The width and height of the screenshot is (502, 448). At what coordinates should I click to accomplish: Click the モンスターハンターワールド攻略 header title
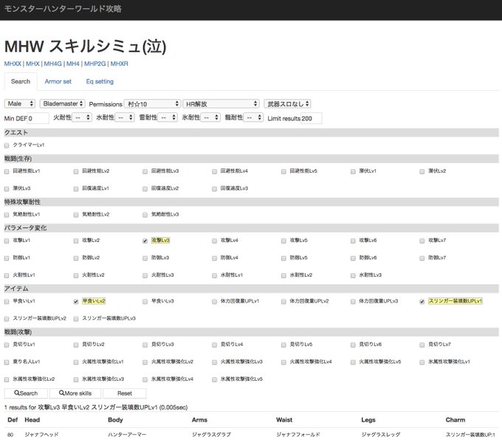(x=63, y=9)
